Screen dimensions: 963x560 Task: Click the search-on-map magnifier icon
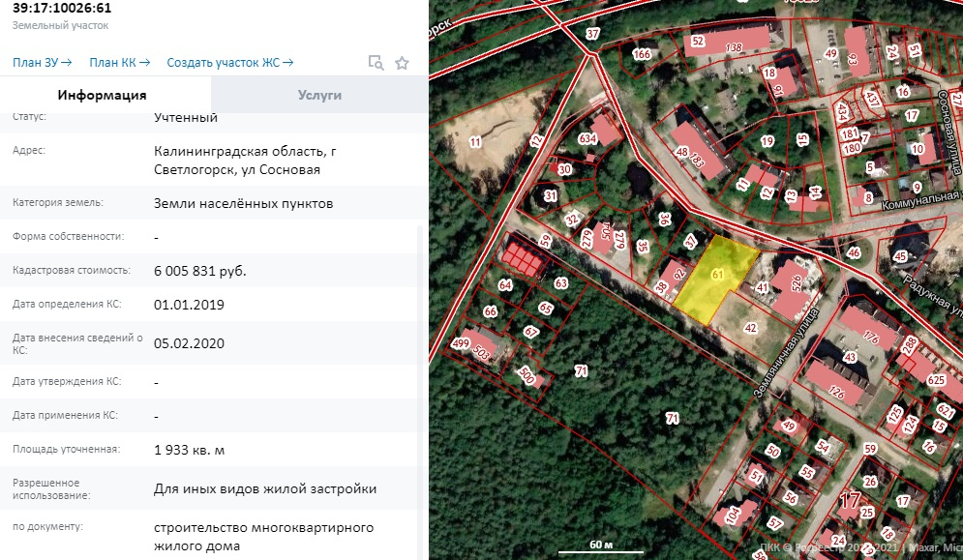coord(376,63)
